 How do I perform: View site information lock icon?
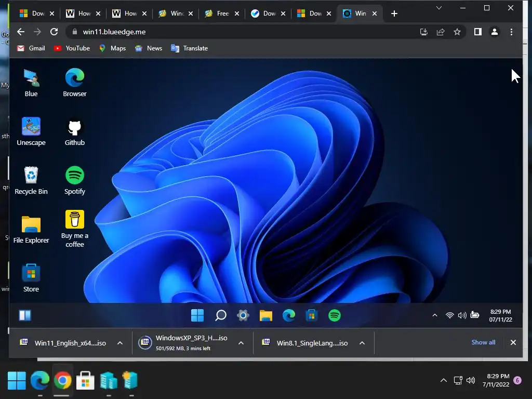pos(75,32)
